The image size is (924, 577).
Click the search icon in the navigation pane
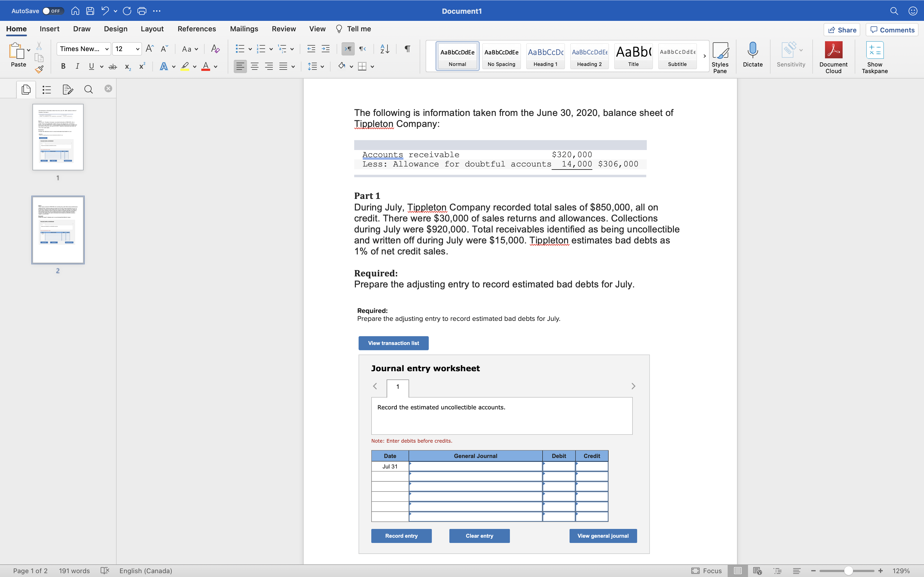[x=88, y=90]
